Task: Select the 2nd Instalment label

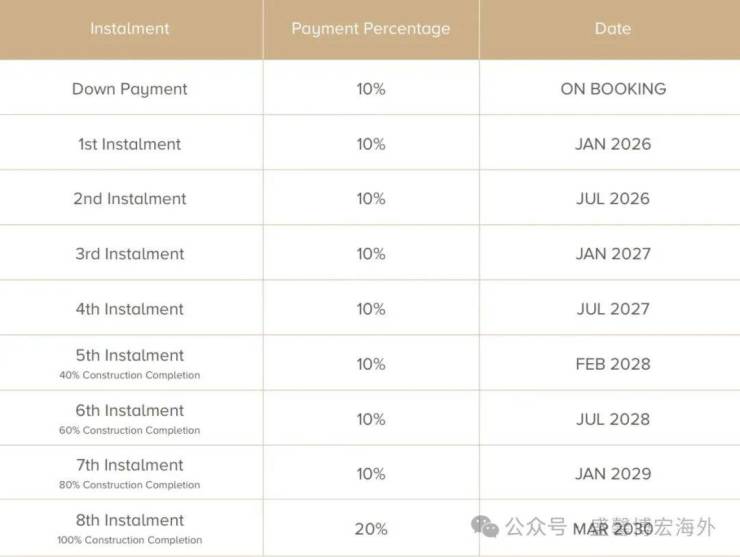Action: (130, 199)
